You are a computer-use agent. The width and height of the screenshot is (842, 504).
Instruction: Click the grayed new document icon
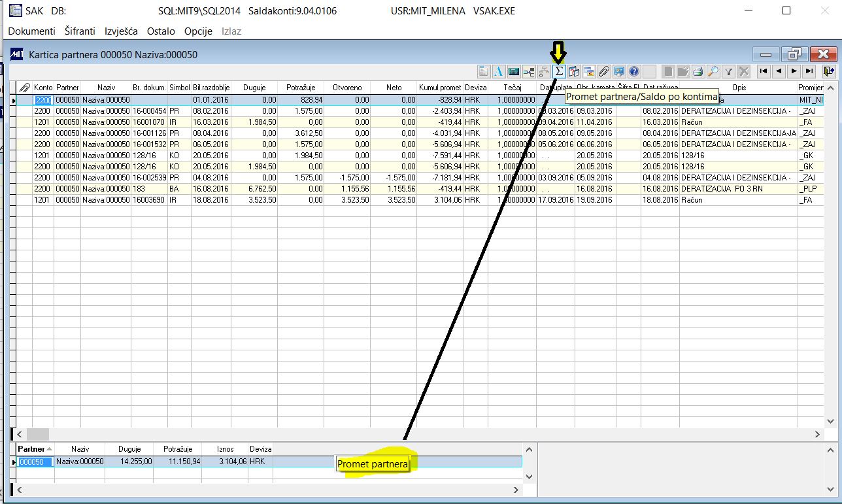668,71
